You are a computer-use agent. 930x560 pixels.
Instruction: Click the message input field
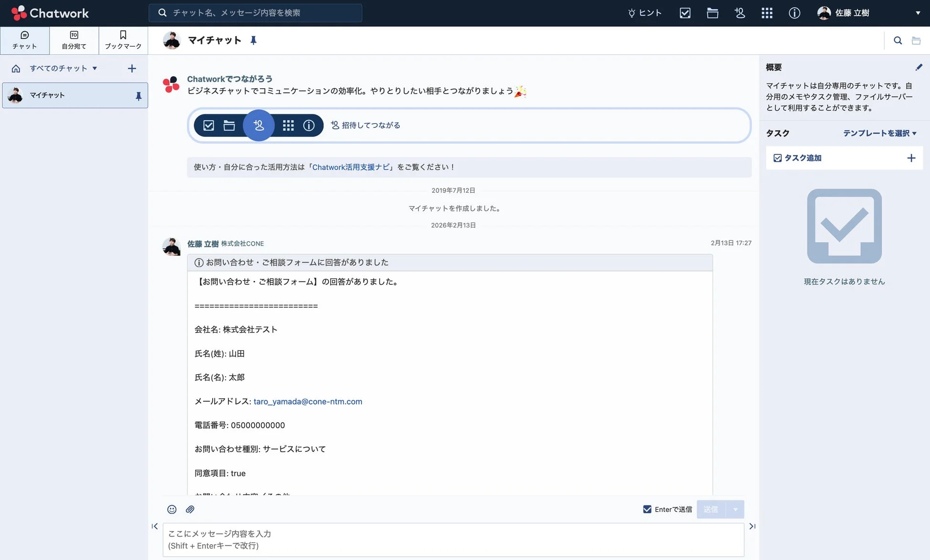tap(453, 539)
